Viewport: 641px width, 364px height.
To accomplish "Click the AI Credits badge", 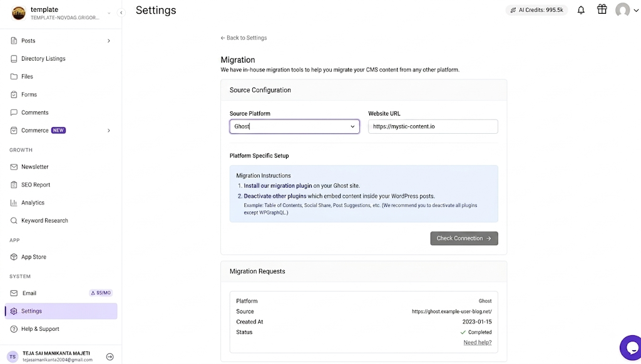I will point(536,10).
